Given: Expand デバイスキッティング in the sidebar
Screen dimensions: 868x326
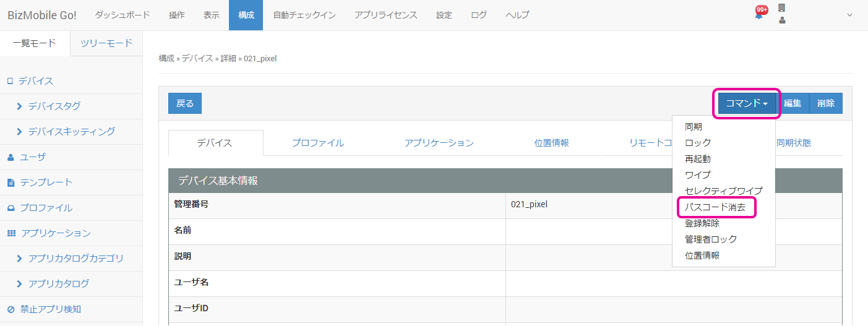Looking at the screenshot, I should tap(71, 132).
